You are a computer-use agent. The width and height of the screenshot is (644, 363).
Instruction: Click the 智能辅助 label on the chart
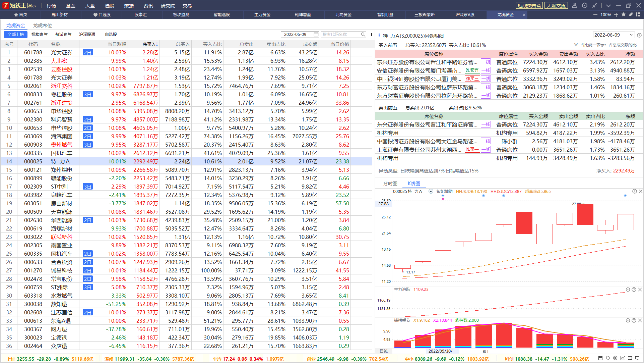[444, 192]
